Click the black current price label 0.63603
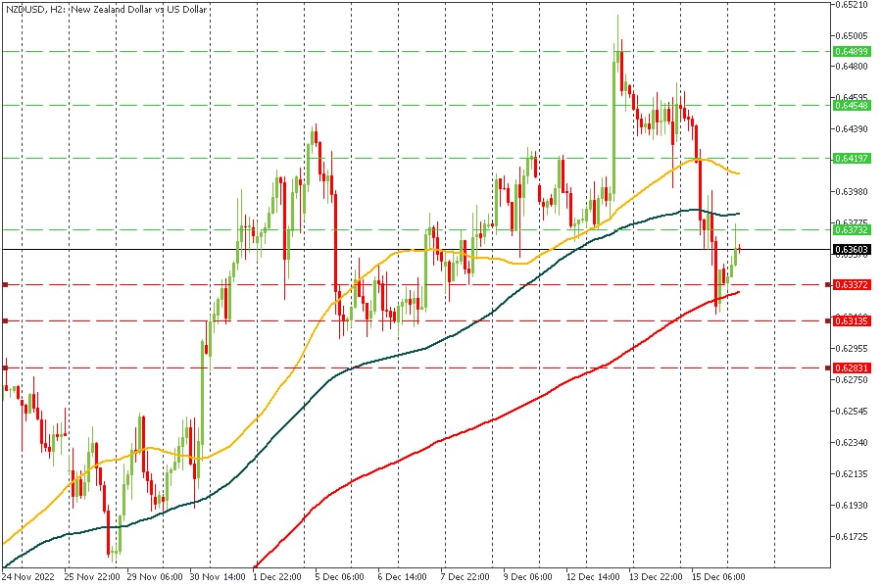The image size is (882, 588). [x=851, y=249]
